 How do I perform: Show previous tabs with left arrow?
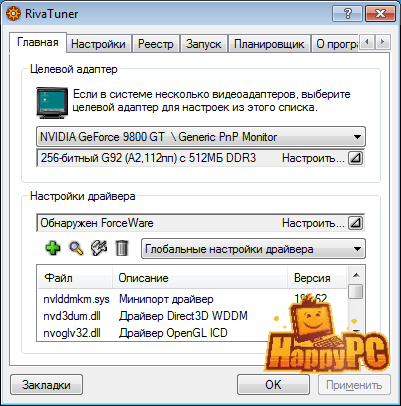click(367, 42)
